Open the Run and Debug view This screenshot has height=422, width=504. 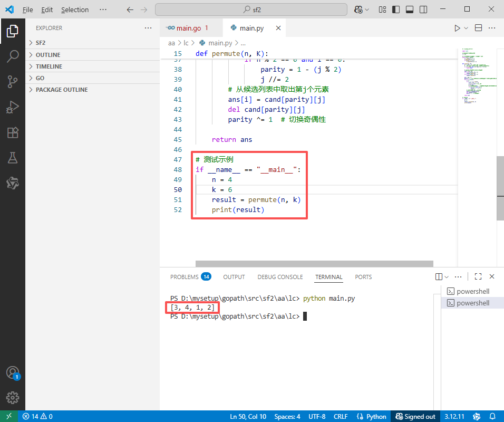[13, 107]
